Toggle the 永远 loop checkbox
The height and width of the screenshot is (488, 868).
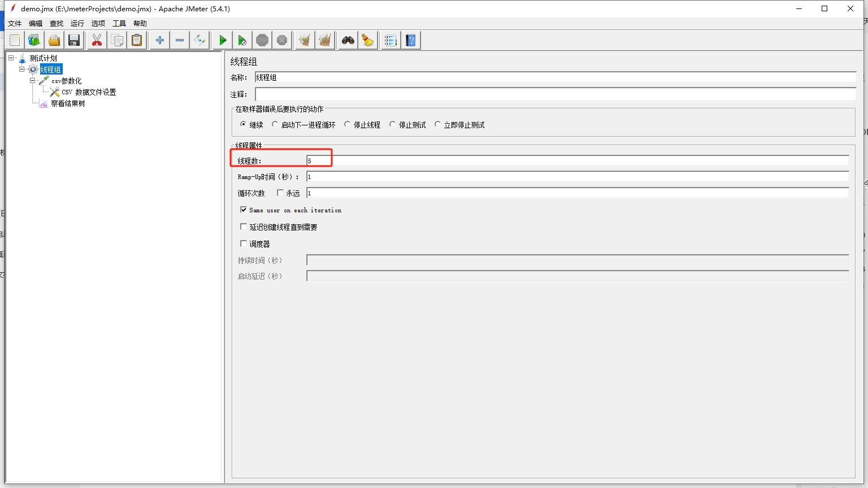click(280, 193)
